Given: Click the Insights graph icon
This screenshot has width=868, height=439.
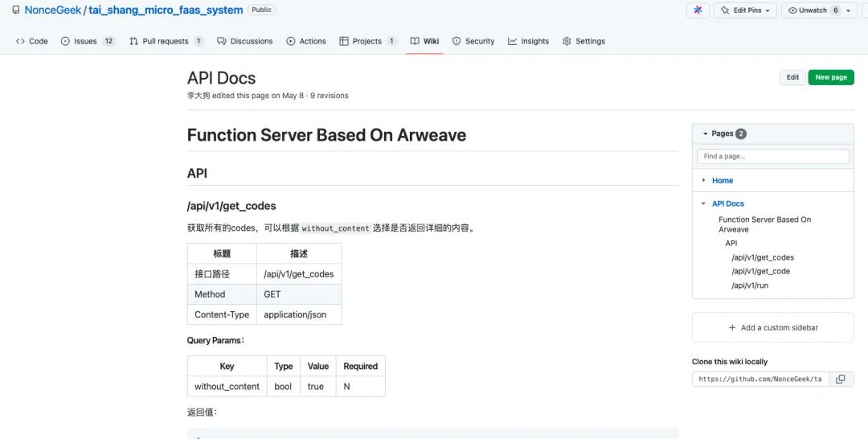Looking at the screenshot, I should [513, 41].
